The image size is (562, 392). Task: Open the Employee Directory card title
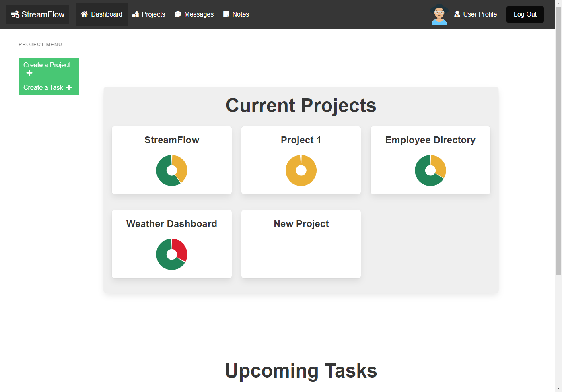click(x=430, y=140)
